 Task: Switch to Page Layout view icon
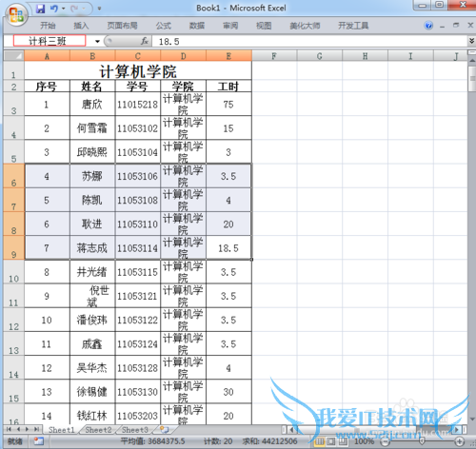331,441
